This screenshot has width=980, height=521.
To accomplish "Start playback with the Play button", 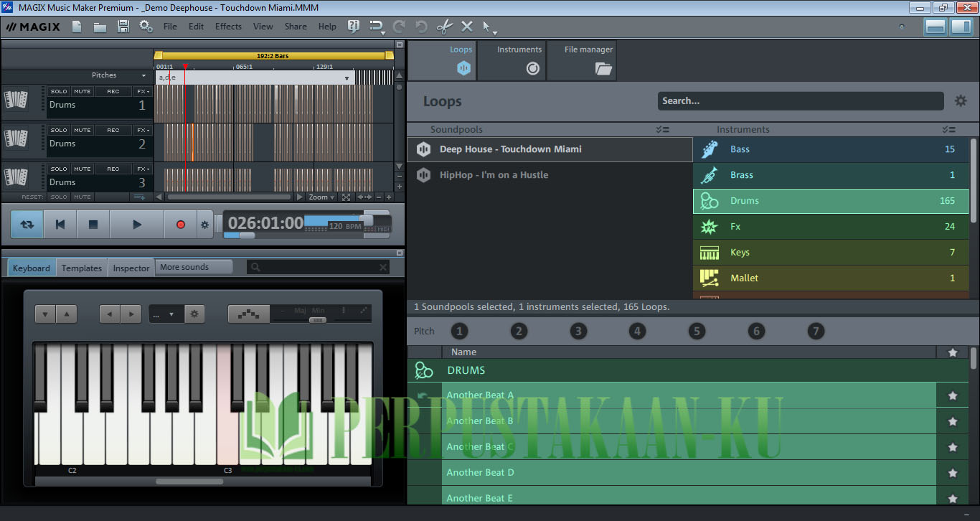I will click(x=137, y=225).
